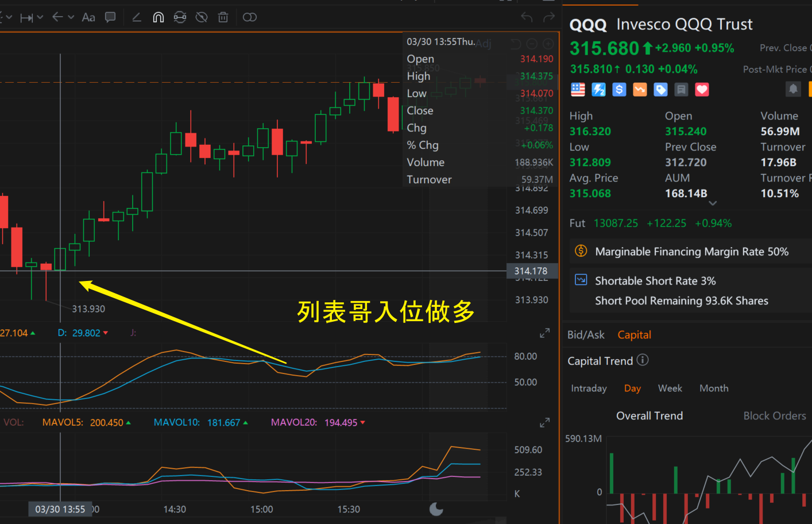Click the blue dollar sign icon
Image resolution: width=812 pixels, height=524 pixels.
pos(619,90)
